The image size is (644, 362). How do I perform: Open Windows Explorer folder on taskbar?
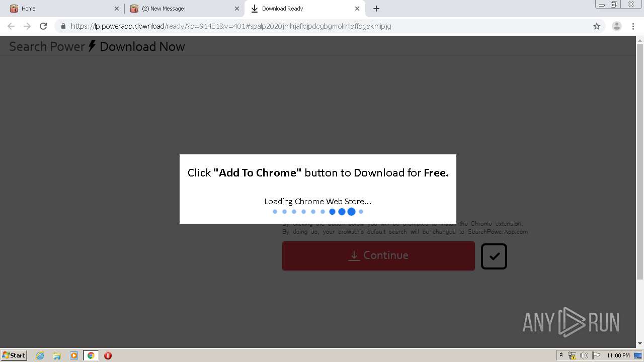pos(57,355)
